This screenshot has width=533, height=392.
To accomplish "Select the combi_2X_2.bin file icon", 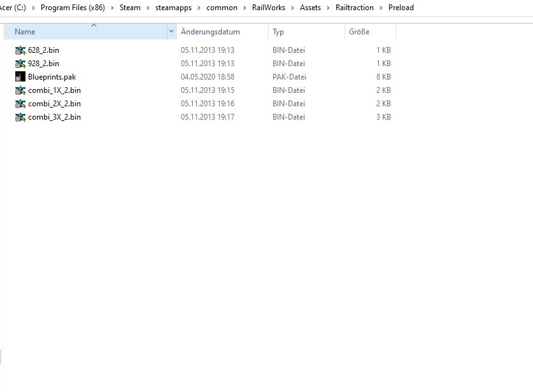I will click(20, 104).
